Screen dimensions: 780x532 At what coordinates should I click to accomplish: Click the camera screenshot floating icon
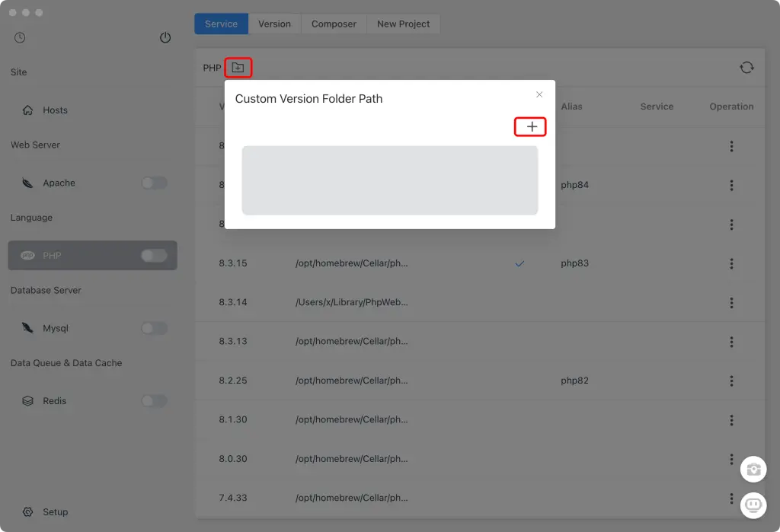(753, 470)
